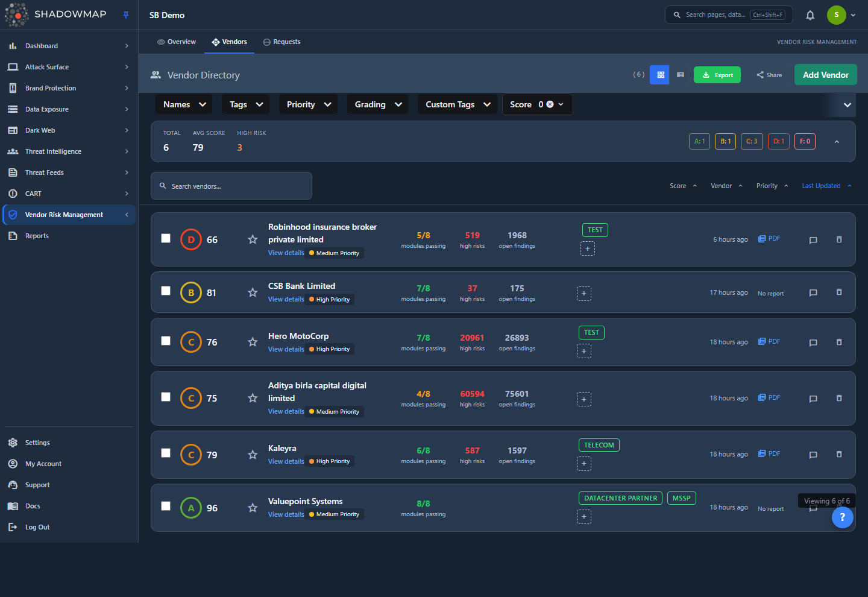This screenshot has height=597, width=868.
Task: Pin the sidebar with the pin icon
Action: [126, 15]
